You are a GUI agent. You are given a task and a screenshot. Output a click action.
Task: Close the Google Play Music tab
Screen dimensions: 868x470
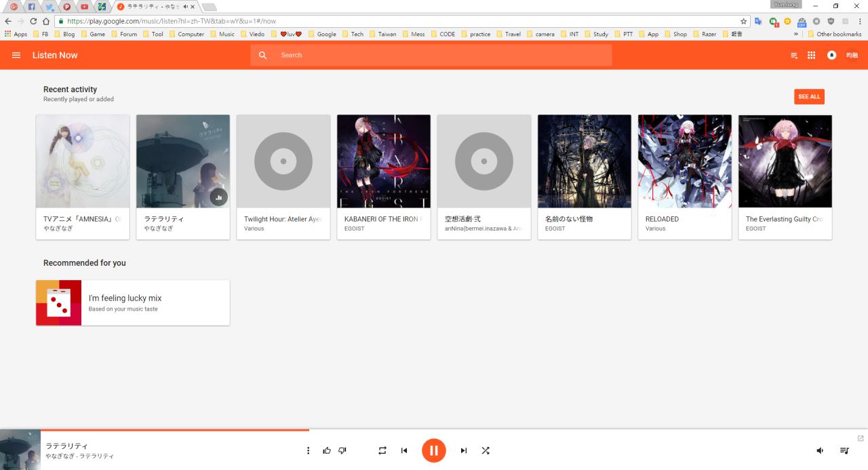point(193,7)
